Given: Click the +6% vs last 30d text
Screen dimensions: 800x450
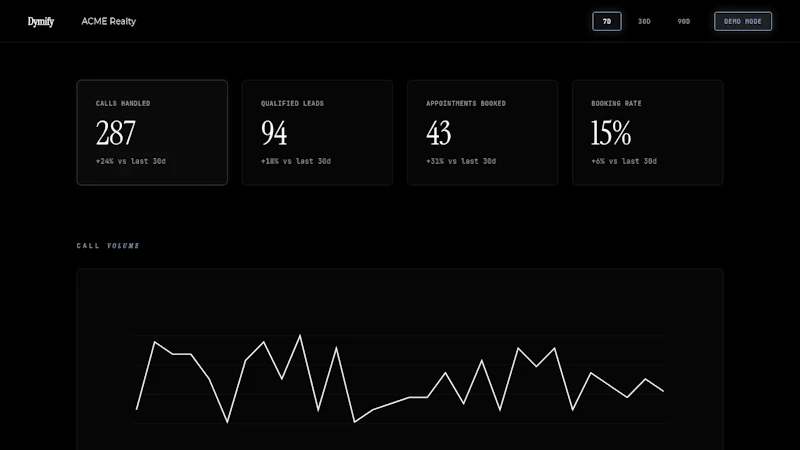Looking at the screenshot, I should point(624,161).
